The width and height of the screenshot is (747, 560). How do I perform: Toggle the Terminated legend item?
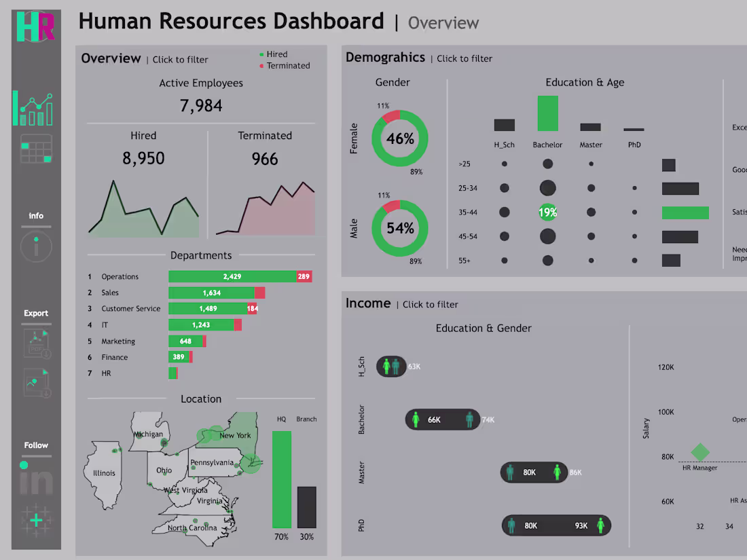point(283,66)
